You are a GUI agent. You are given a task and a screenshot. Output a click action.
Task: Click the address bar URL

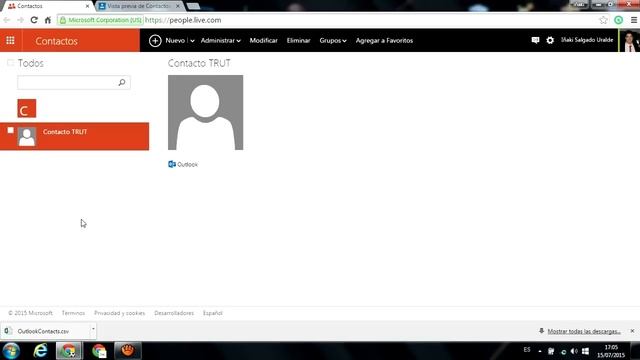183,20
